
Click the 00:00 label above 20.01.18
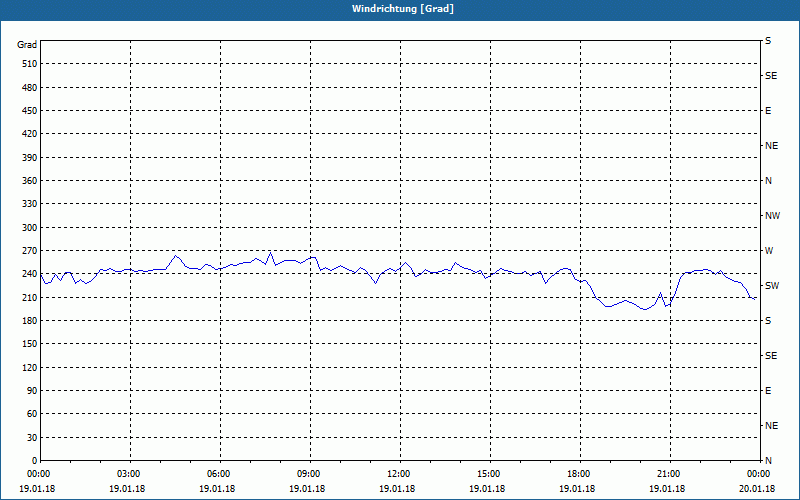[x=759, y=474]
